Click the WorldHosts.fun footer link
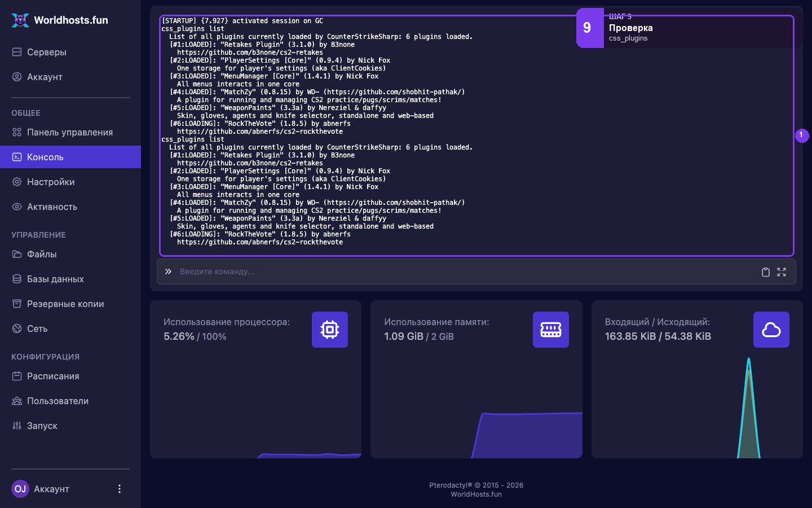The height and width of the screenshot is (508, 812). click(x=476, y=494)
